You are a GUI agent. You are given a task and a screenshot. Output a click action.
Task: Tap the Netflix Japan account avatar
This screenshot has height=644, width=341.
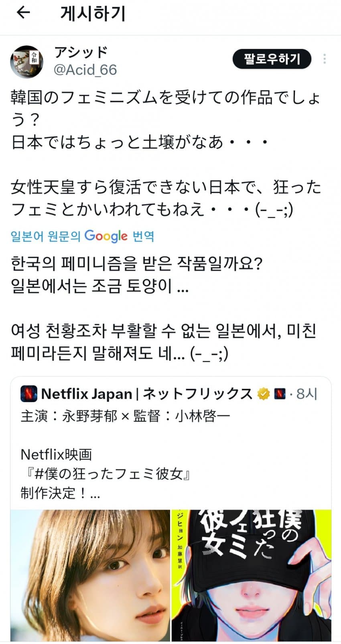[28, 394]
